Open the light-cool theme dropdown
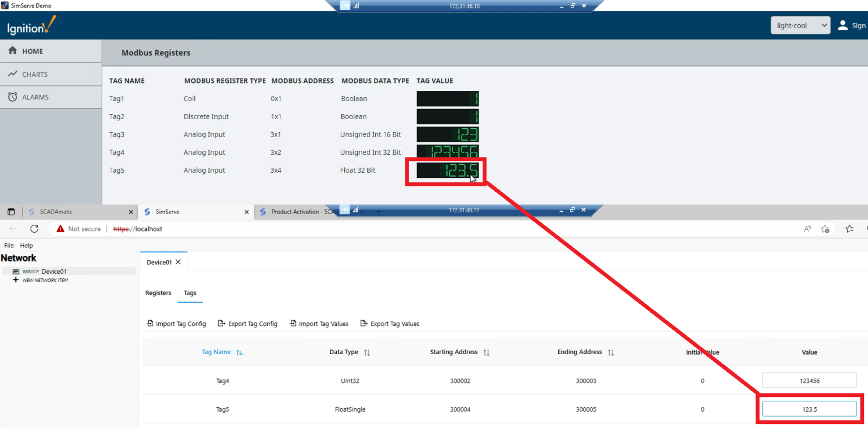Screen dimensions: 868x428 [x=800, y=25]
